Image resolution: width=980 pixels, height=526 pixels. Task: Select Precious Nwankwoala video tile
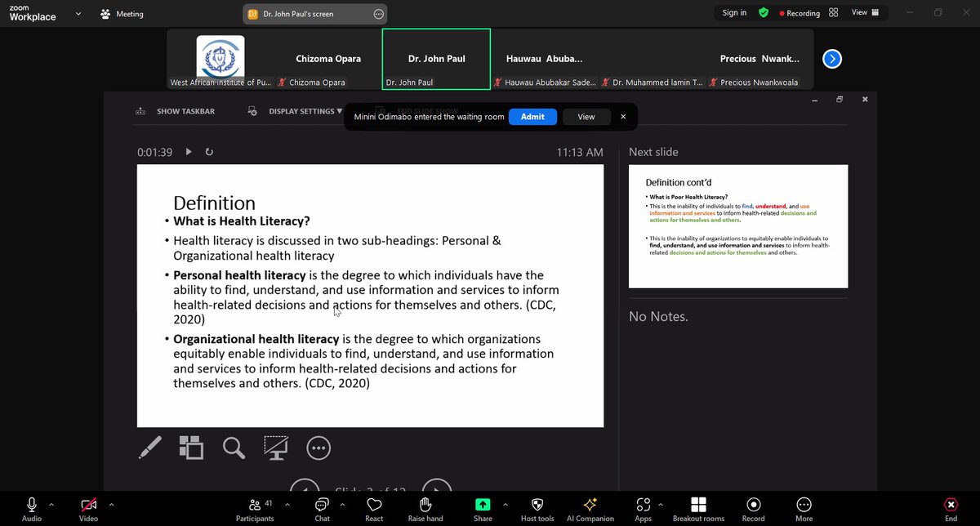[759, 59]
